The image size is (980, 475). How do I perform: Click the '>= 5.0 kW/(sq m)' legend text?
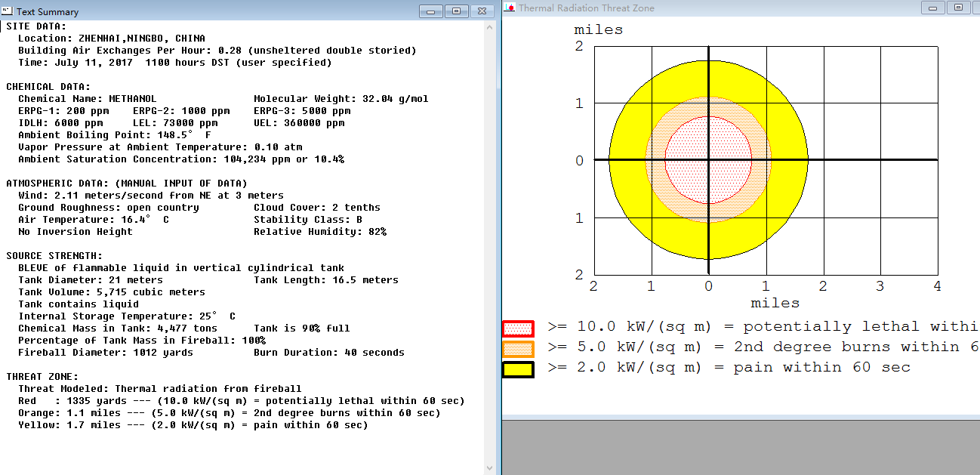click(x=763, y=347)
